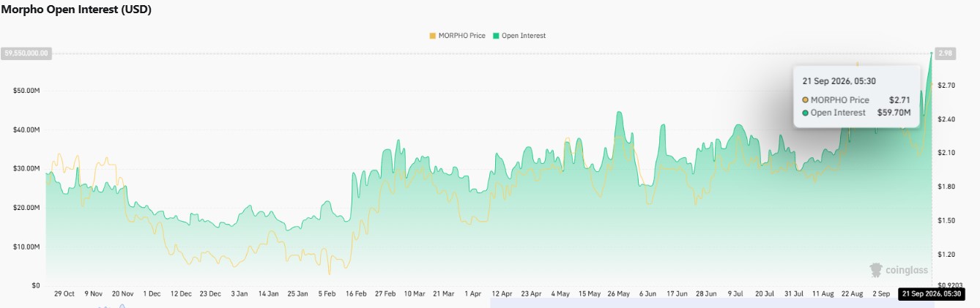Click the $2.71 price value in tooltip
The width and height of the screenshot is (980, 308).
point(899,99)
